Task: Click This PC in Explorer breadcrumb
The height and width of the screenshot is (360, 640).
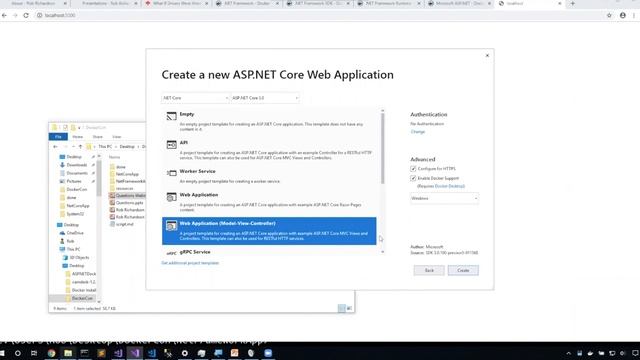Action: coord(105,147)
